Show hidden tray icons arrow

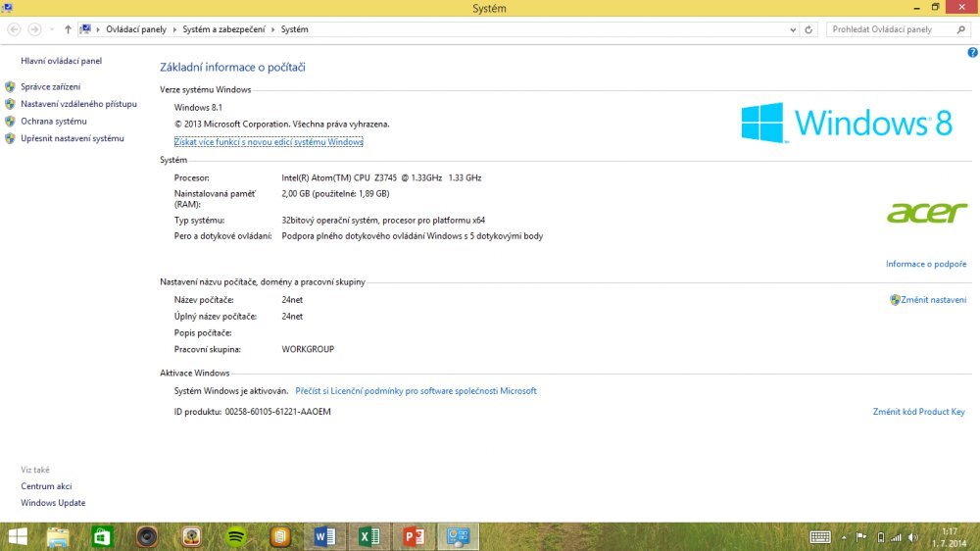(844, 537)
